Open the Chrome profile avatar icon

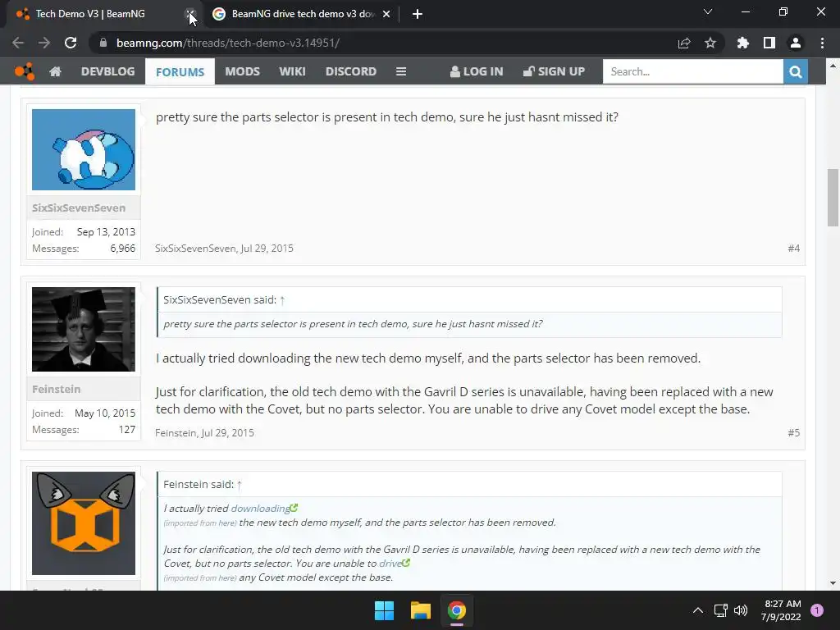pos(796,43)
